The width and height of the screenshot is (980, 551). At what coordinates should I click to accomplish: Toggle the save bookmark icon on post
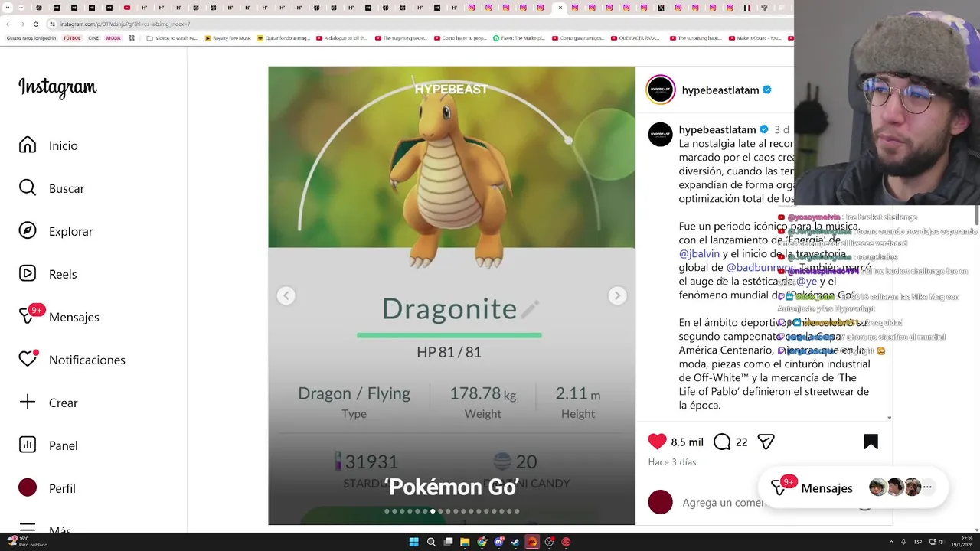coord(871,442)
